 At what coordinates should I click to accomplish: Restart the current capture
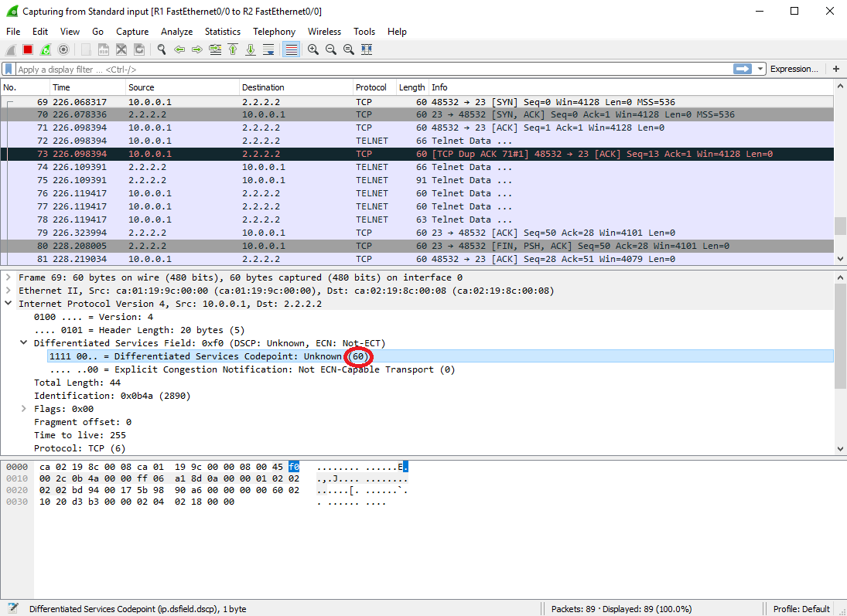click(x=45, y=49)
